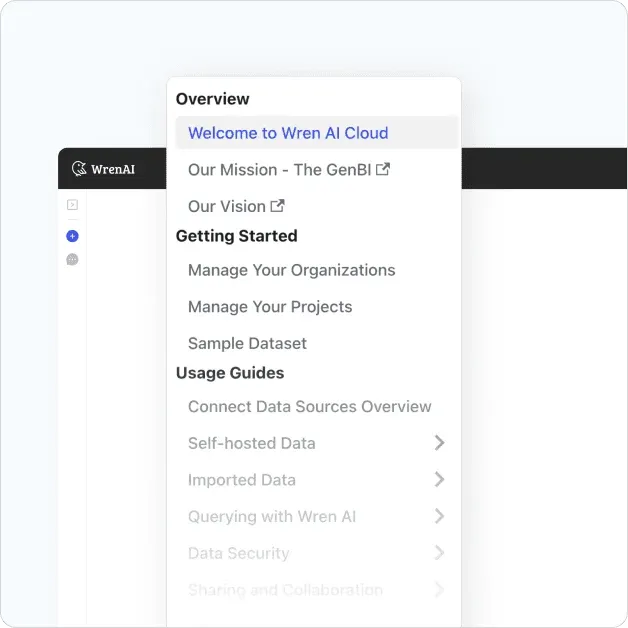Expand the collapsed sidebar with arrow icon
The height and width of the screenshot is (628, 628).
click(72, 205)
